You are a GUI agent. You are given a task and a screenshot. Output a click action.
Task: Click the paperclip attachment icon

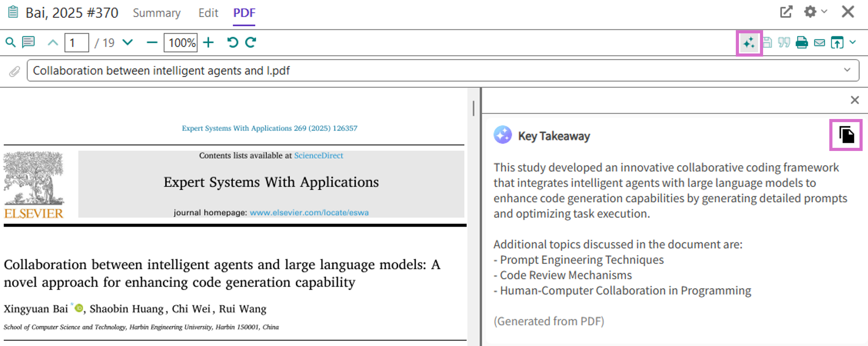point(14,71)
